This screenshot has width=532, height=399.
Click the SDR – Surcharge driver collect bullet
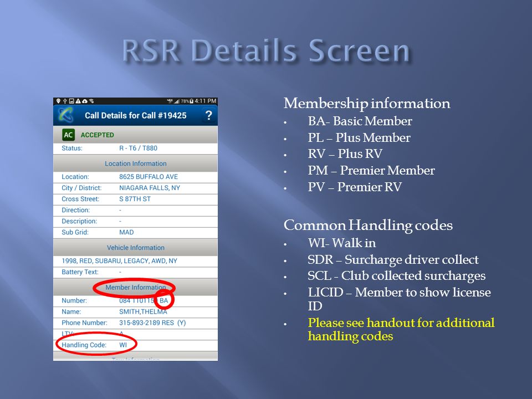pyautogui.click(x=393, y=259)
